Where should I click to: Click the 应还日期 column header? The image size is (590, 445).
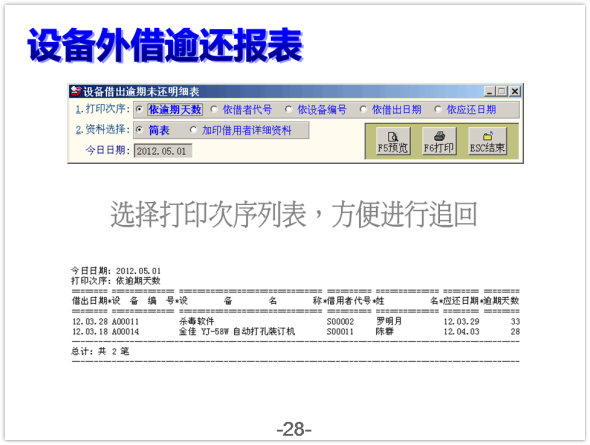click(x=461, y=301)
